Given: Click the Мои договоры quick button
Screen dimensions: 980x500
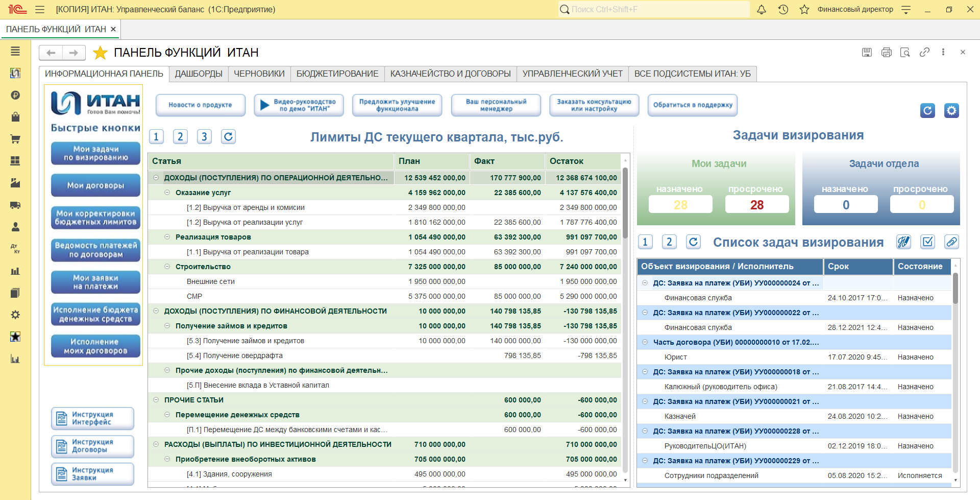Looking at the screenshot, I should pos(95,185).
